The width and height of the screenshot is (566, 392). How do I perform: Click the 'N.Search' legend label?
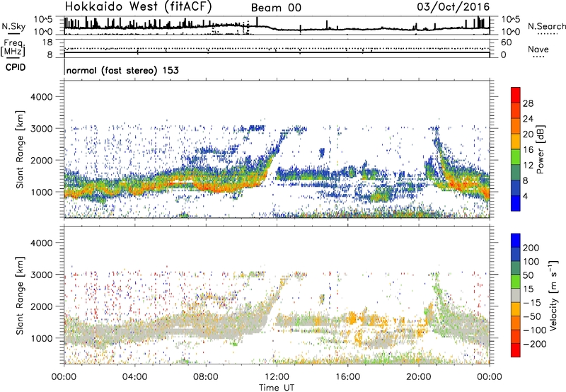pos(546,26)
